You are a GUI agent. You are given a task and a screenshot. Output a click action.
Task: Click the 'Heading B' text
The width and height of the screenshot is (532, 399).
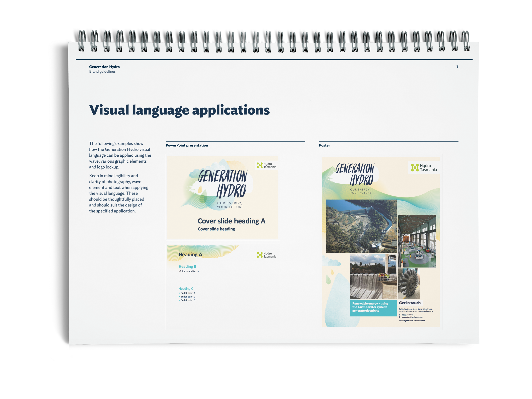(x=187, y=267)
